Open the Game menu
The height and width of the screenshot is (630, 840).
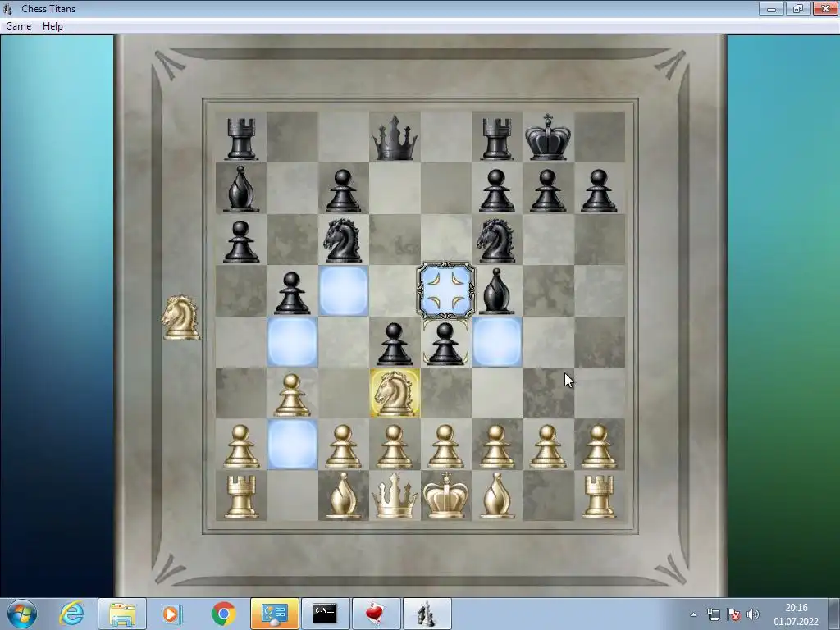19,26
